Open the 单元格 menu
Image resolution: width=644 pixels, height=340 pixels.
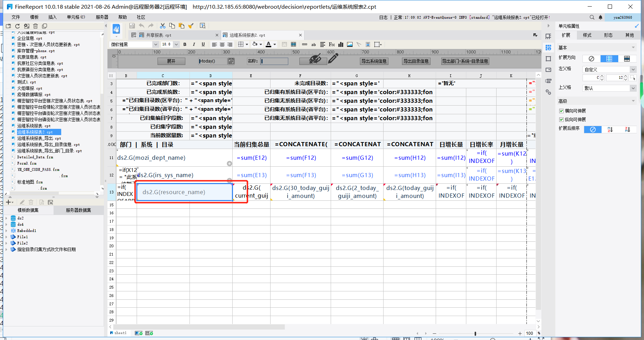(x=76, y=17)
